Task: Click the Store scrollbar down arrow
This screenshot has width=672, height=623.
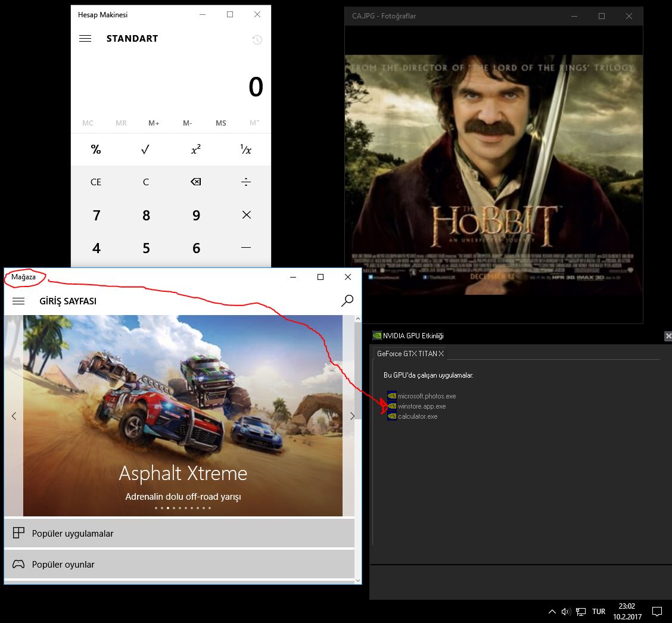Action: pyautogui.click(x=358, y=581)
